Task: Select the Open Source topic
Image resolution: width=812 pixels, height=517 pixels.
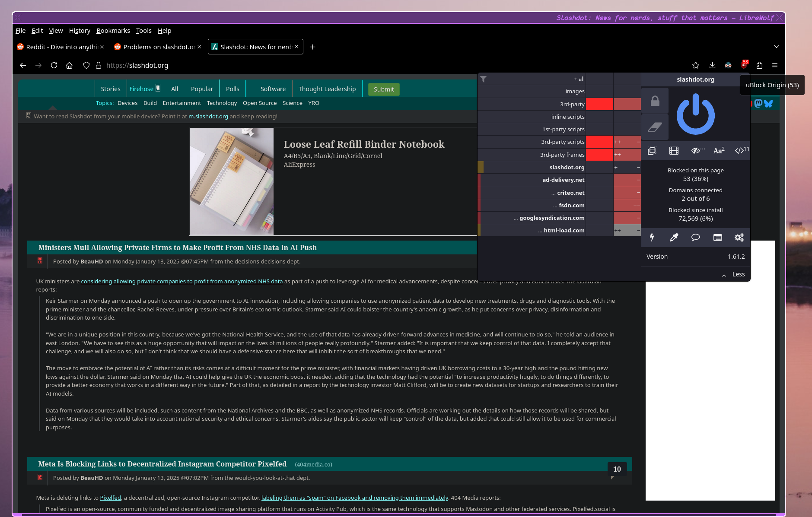Action: (260, 103)
